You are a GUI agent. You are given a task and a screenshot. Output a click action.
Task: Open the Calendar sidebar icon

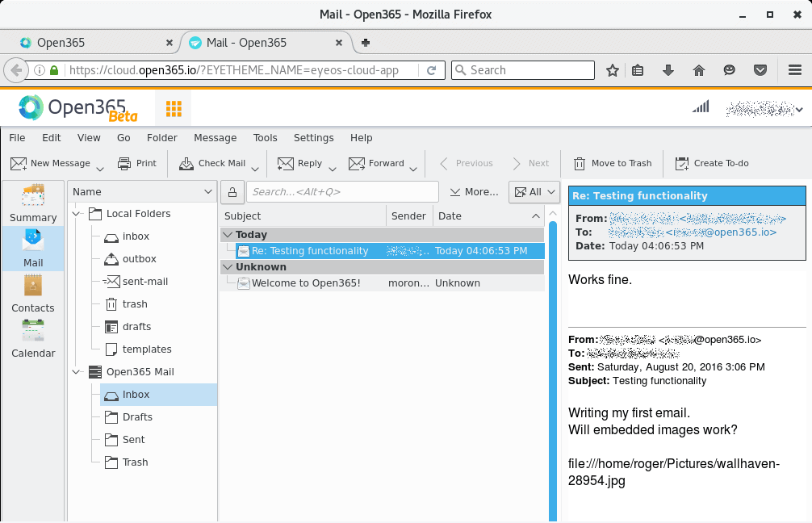(x=33, y=331)
